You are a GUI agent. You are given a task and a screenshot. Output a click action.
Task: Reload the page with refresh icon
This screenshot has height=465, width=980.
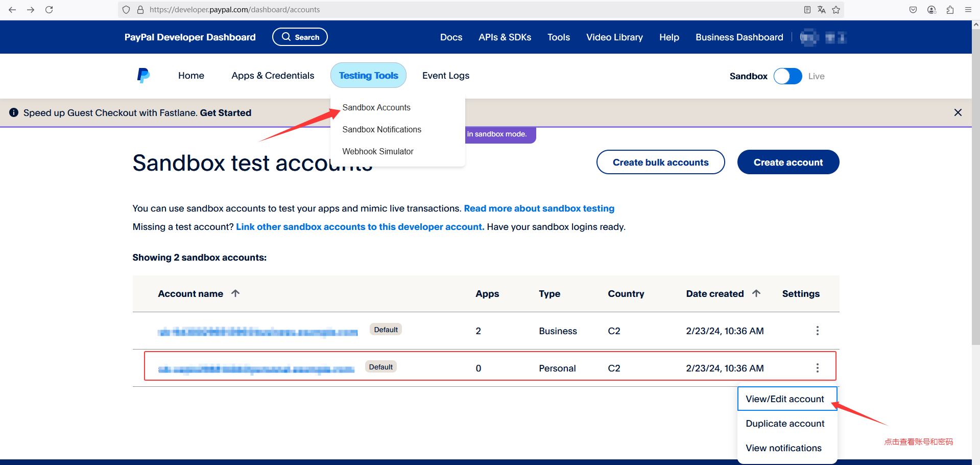pos(49,10)
